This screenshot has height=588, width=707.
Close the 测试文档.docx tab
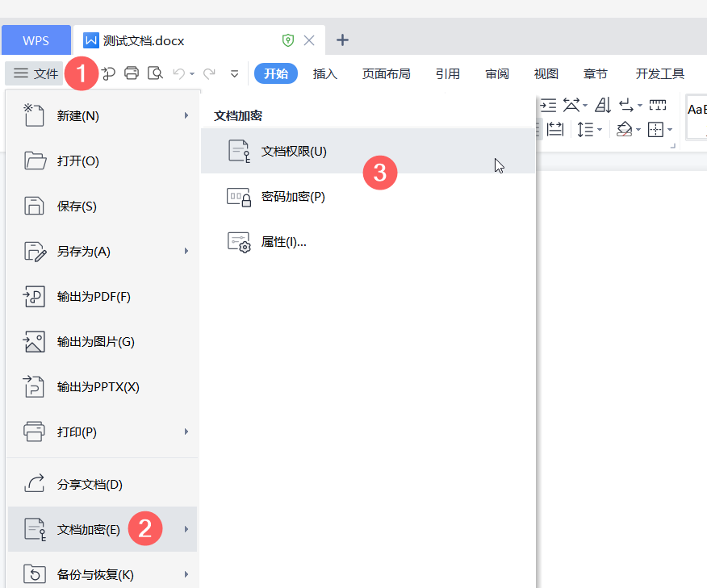click(309, 40)
